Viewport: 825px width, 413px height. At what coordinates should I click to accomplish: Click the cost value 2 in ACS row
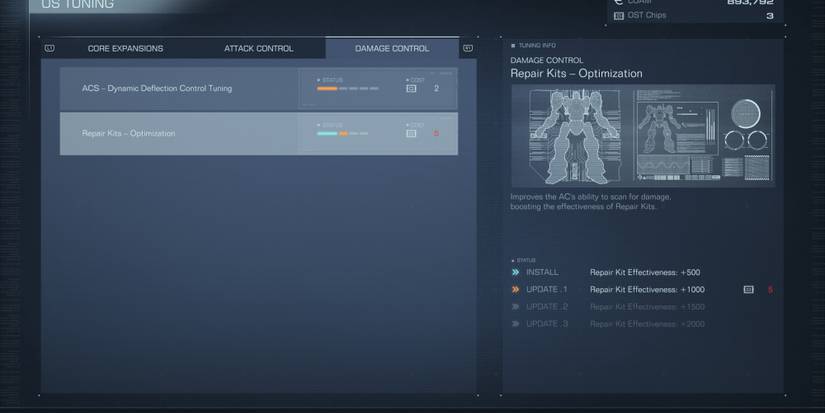[436, 88]
